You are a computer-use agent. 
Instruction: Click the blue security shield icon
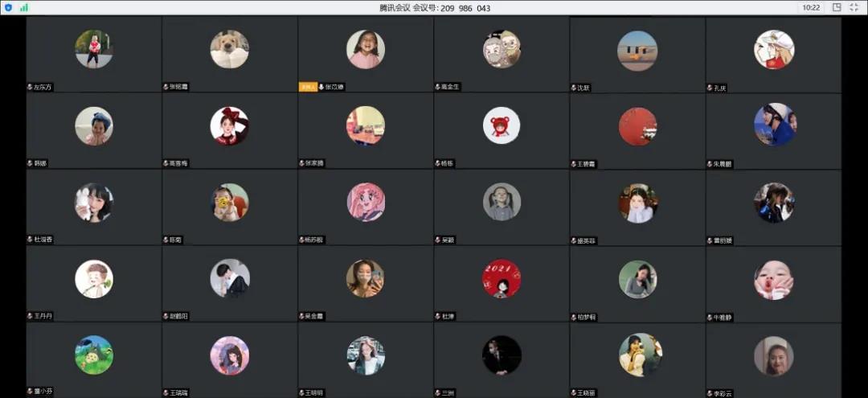point(8,7)
